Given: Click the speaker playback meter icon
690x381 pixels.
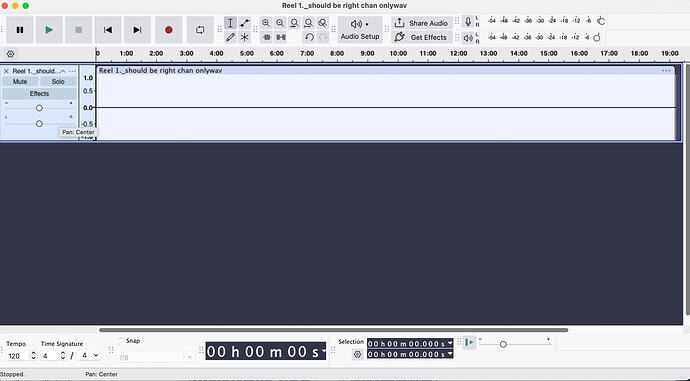Looking at the screenshot, I should 468,38.
